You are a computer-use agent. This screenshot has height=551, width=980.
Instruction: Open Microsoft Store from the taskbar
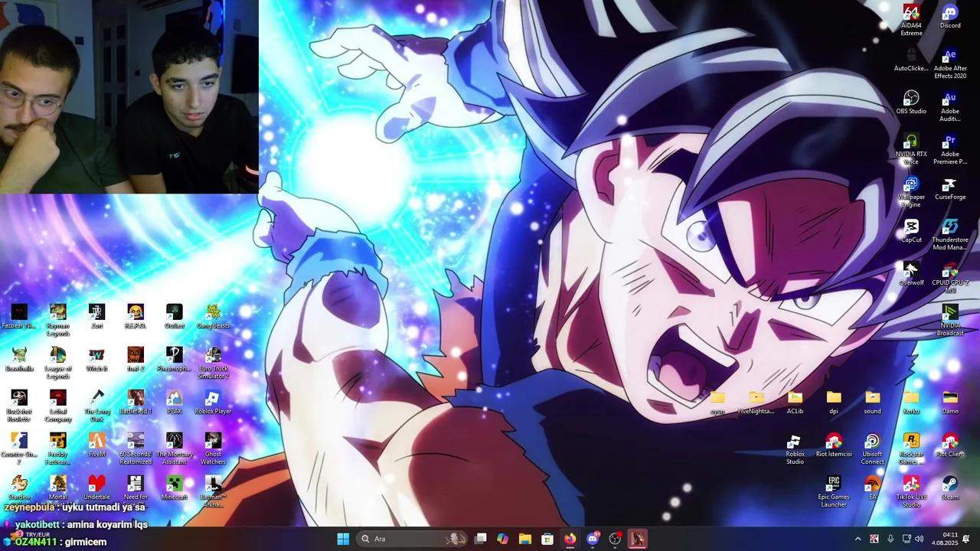(x=547, y=539)
